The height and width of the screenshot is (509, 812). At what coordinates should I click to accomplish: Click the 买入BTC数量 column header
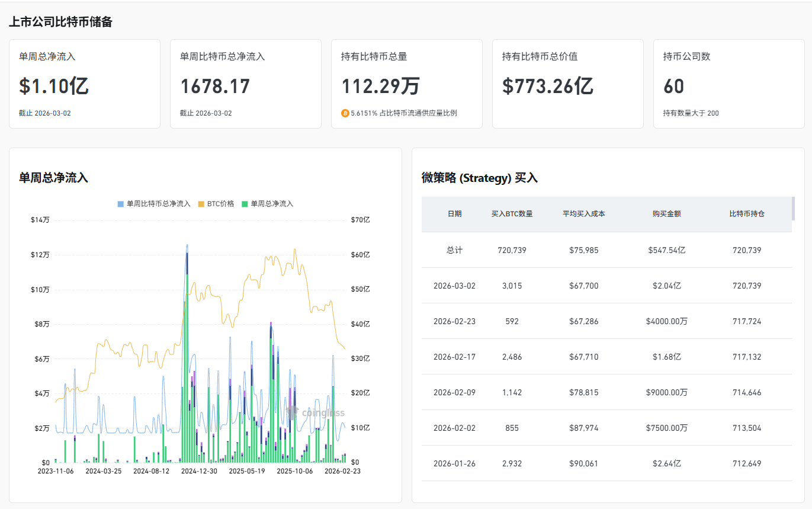click(x=512, y=214)
